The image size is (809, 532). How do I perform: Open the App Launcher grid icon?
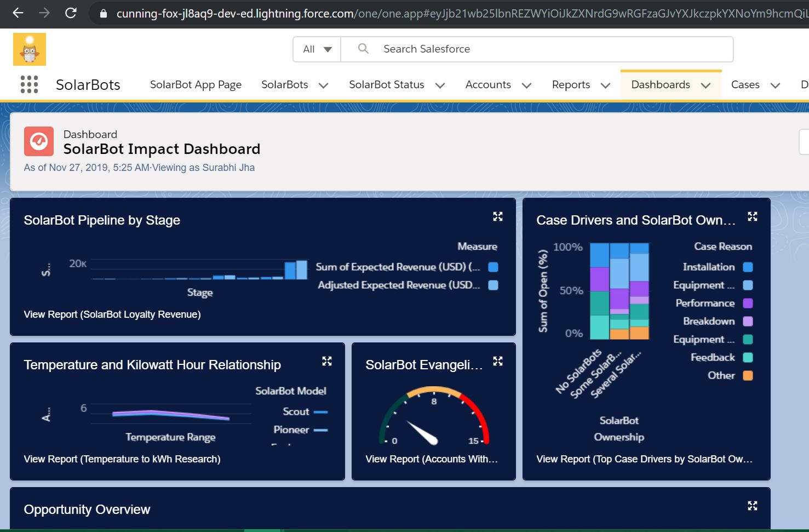[x=29, y=84]
